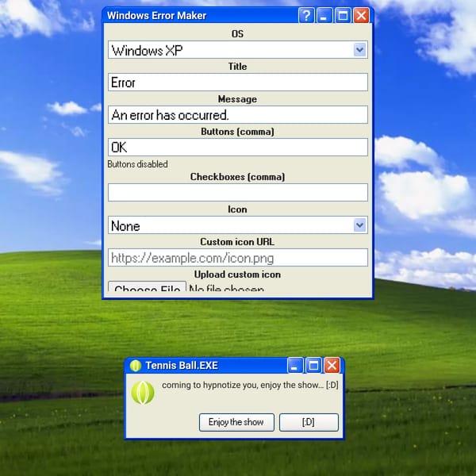Viewport: 476px width, 476px height.
Task: Click the Tennis Ball.EXE title bar text
Action: (x=182, y=366)
